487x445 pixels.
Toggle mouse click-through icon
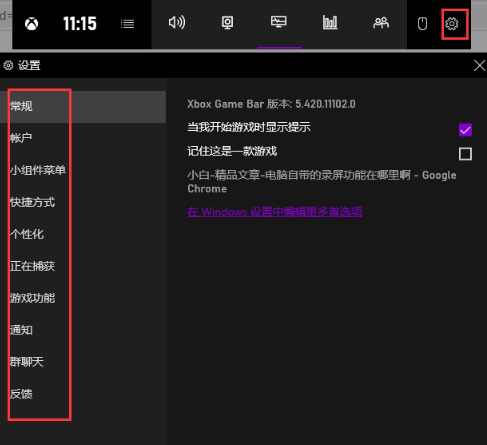point(422,24)
